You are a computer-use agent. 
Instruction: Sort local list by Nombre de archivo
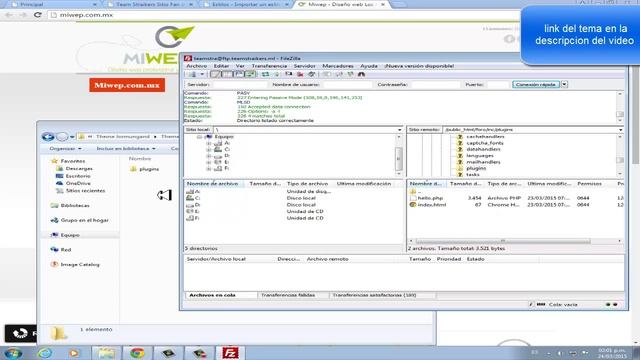(x=215, y=184)
